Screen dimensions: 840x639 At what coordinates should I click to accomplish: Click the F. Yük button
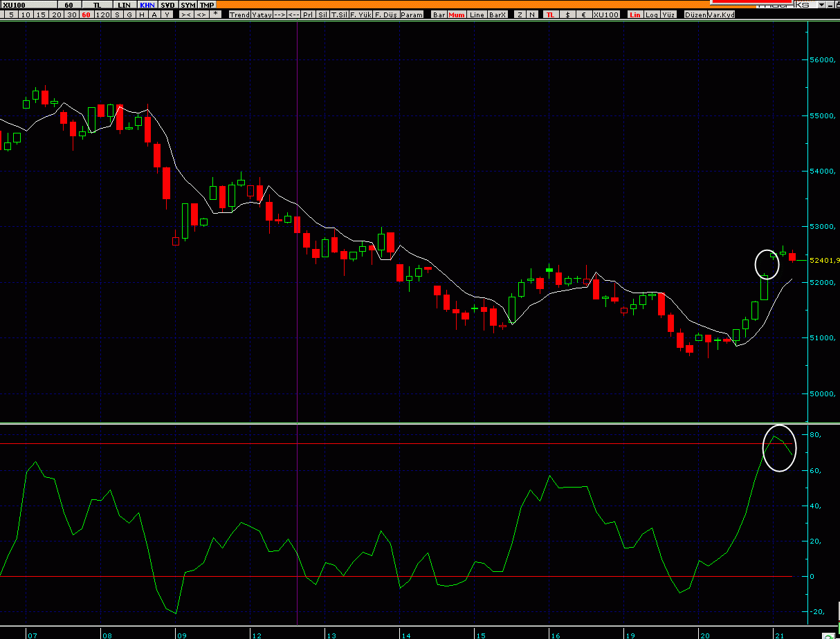click(360, 15)
